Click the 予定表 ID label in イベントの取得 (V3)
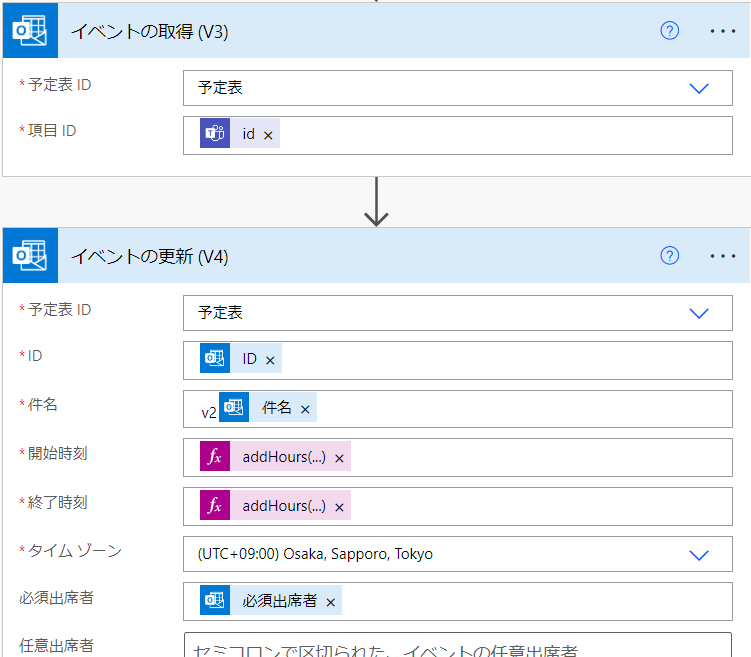Image resolution: width=751 pixels, height=657 pixels. coord(59,84)
